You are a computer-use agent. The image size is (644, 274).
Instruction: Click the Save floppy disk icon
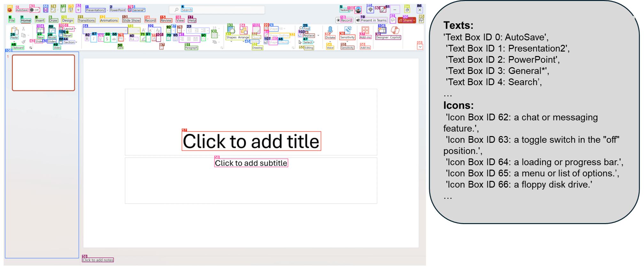(x=46, y=10)
